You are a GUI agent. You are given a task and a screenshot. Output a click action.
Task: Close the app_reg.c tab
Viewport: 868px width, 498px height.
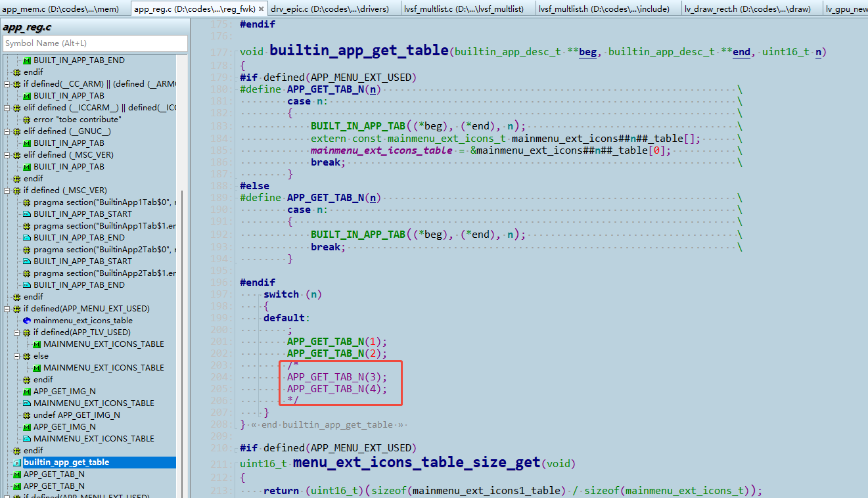pos(261,9)
